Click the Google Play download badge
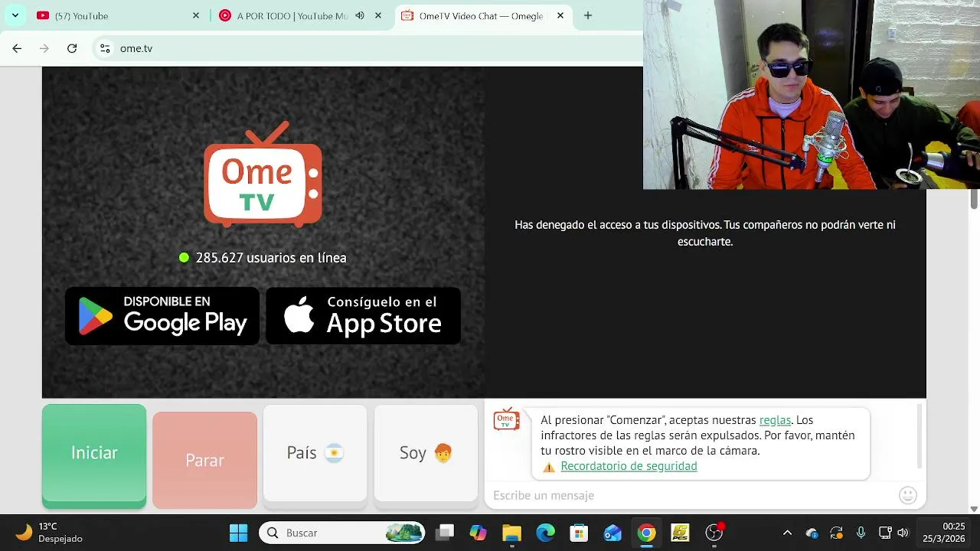 pos(162,315)
